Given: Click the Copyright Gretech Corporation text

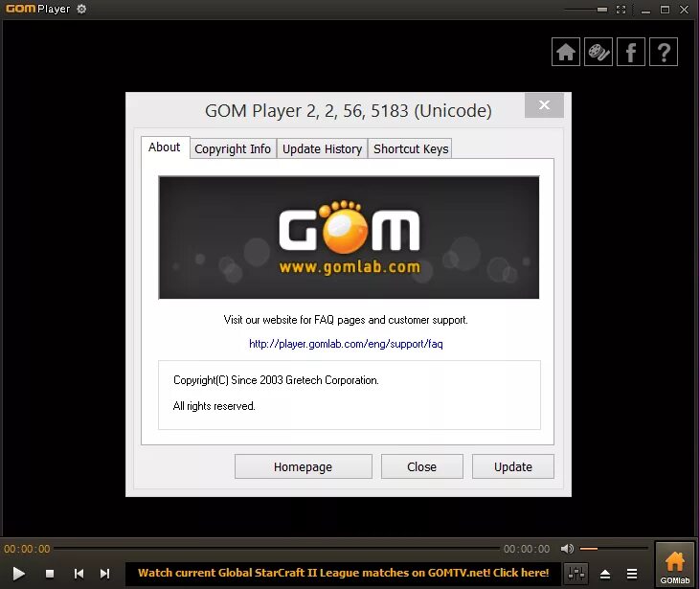Looking at the screenshot, I should [x=276, y=380].
